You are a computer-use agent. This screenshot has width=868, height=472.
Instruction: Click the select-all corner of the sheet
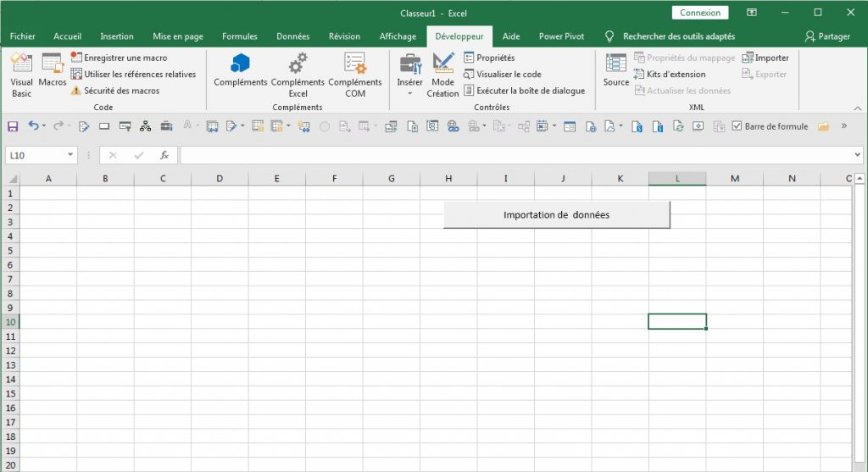click(10, 178)
